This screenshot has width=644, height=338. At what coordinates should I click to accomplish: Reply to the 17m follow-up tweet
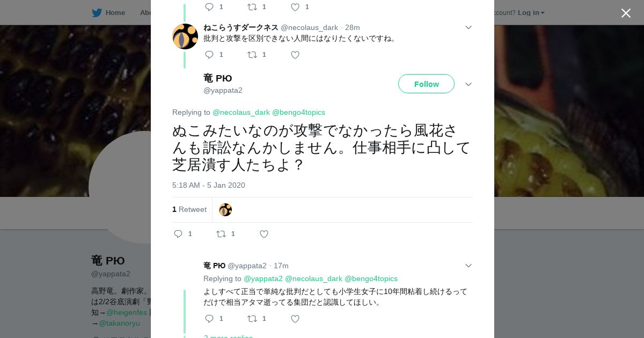coord(209,319)
